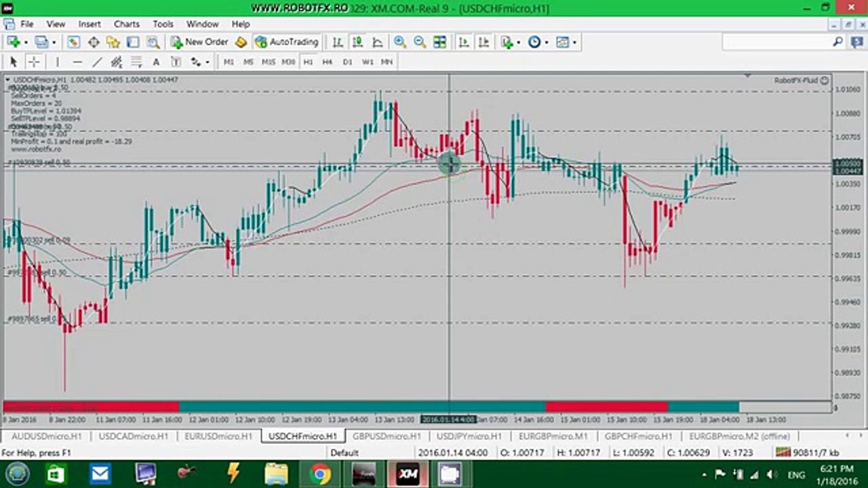Open the Strategy Tester icon
Image resolution: width=868 pixels, height=488 pixels.
pyautogui.click(x=153, y=42)
